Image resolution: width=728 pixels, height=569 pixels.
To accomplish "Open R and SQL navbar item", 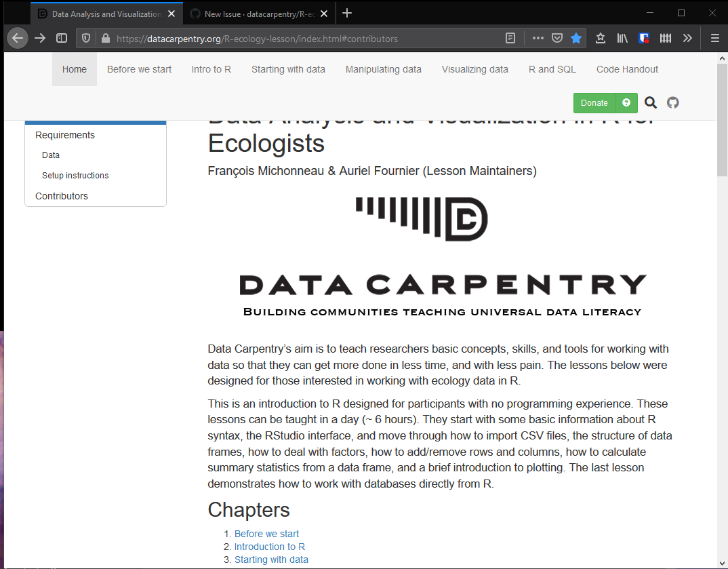I will [x=552, y=69].
